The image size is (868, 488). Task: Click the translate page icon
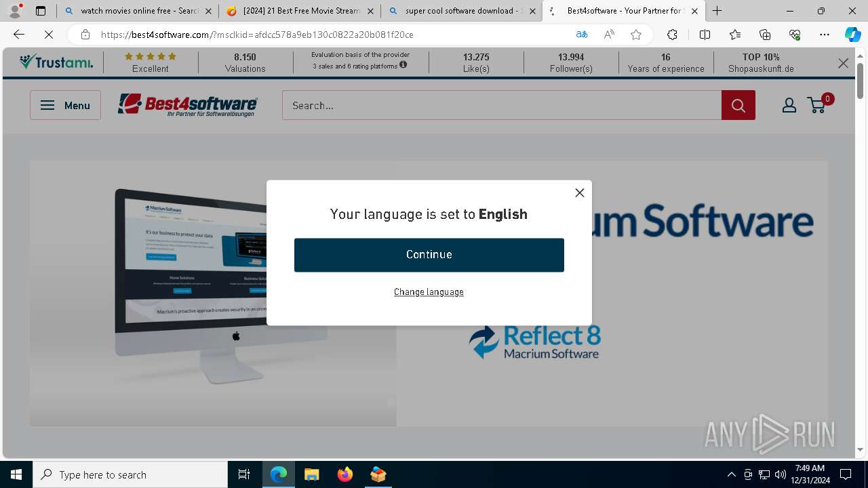581,35
